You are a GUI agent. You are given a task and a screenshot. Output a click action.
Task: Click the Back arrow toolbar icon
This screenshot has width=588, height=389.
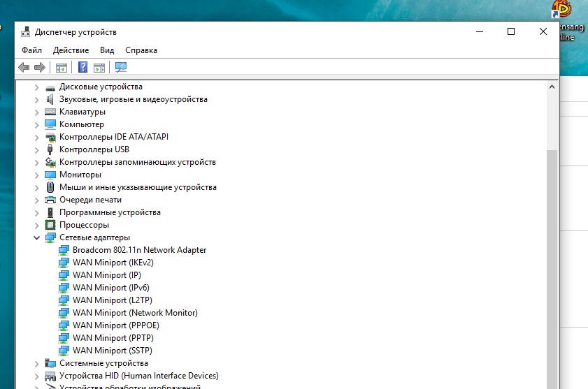24,68
